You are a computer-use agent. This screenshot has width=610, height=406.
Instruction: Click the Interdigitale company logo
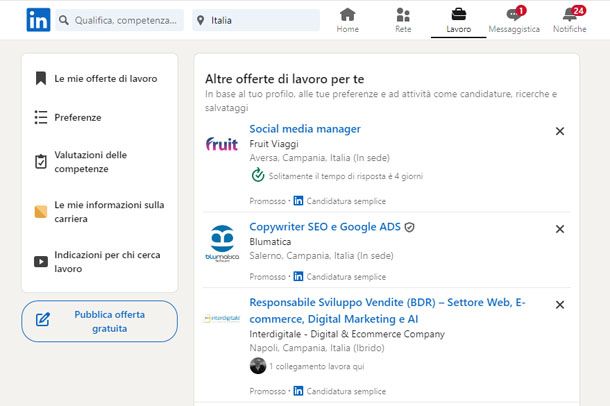point(222,318)
